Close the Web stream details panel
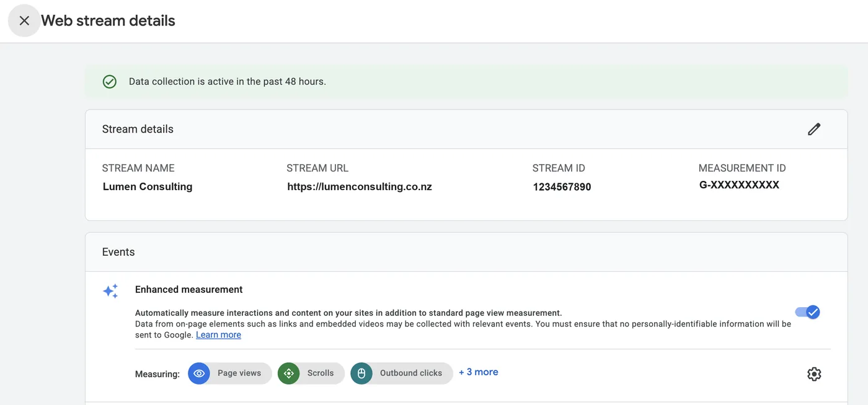 coord(24,20)
